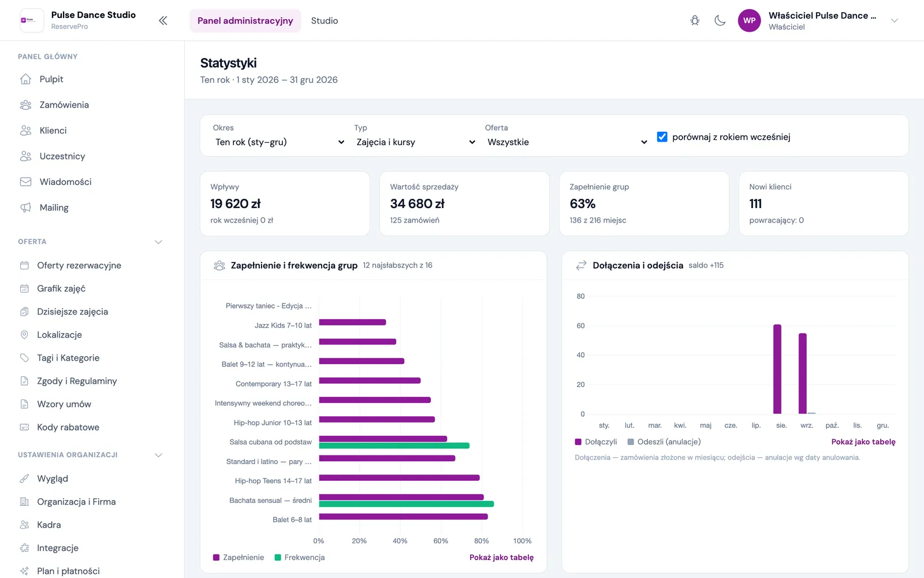Open the user account dropdown chevron
The width and height of the screenshot is (924, 578).
click(x=894, y=21)
